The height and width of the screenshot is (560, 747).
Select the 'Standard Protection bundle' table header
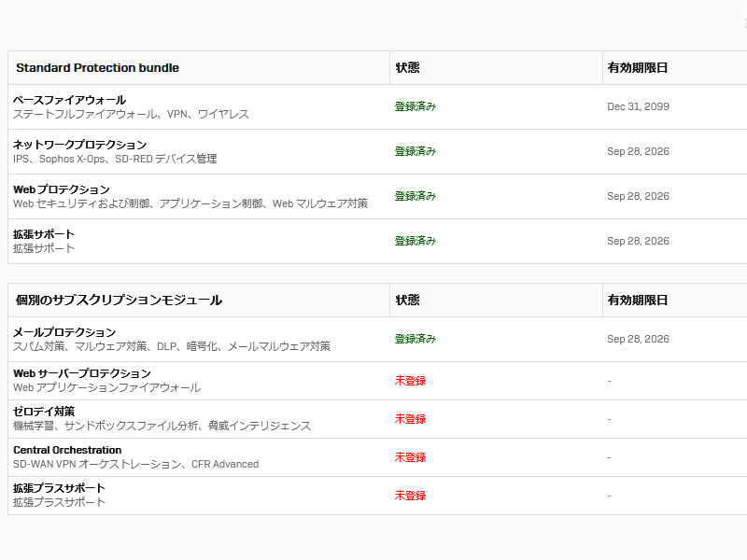[x=98, y=67]
